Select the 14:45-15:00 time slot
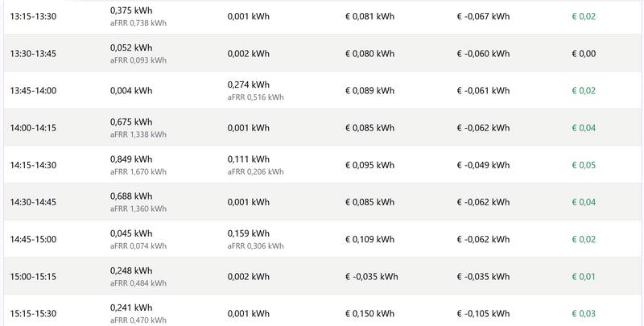 tap(33, 239)
